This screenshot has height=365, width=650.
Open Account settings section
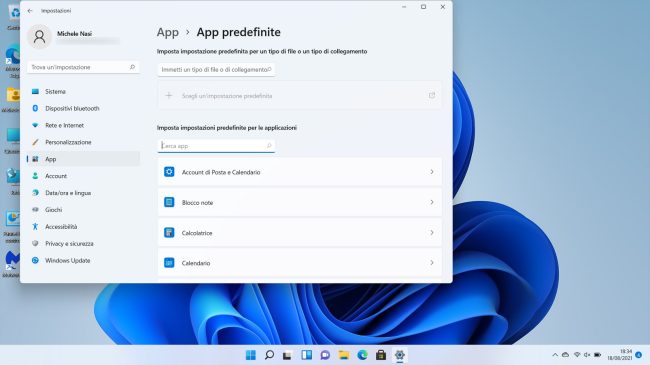[x=83, y=176]
